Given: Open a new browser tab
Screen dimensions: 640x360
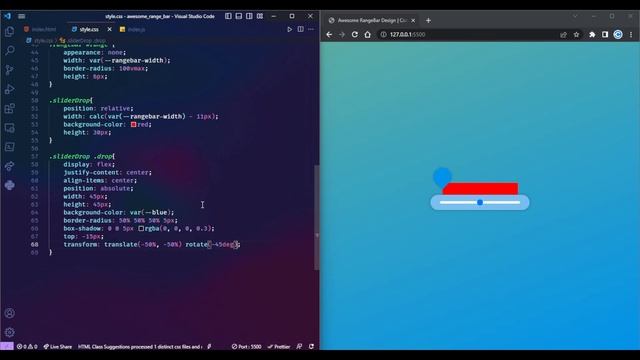Looking at the screenshot, I should point(428,20).
